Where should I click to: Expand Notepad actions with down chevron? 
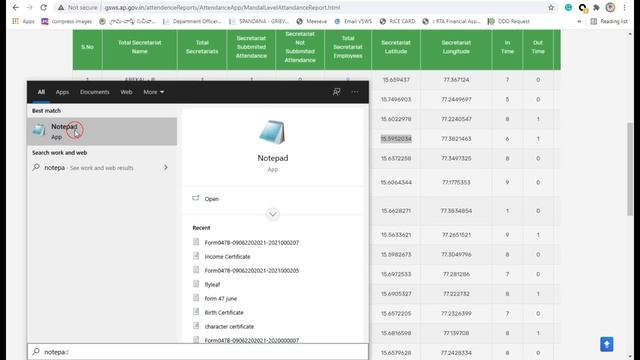point(273,214)
